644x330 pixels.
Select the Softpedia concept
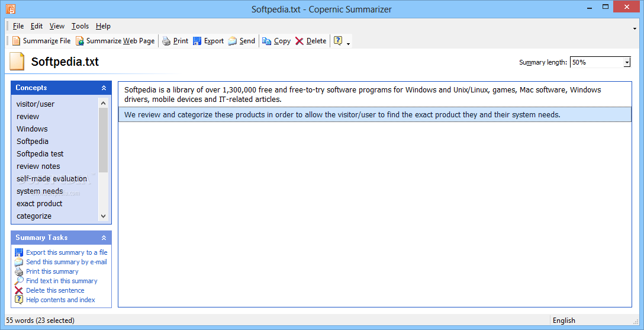[x=33, y=142]
